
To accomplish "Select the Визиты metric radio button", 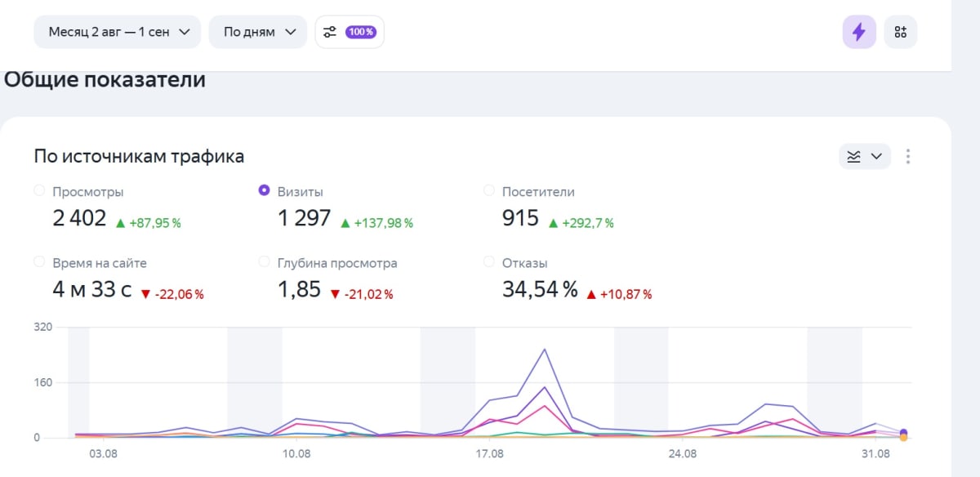I will 264,191.
